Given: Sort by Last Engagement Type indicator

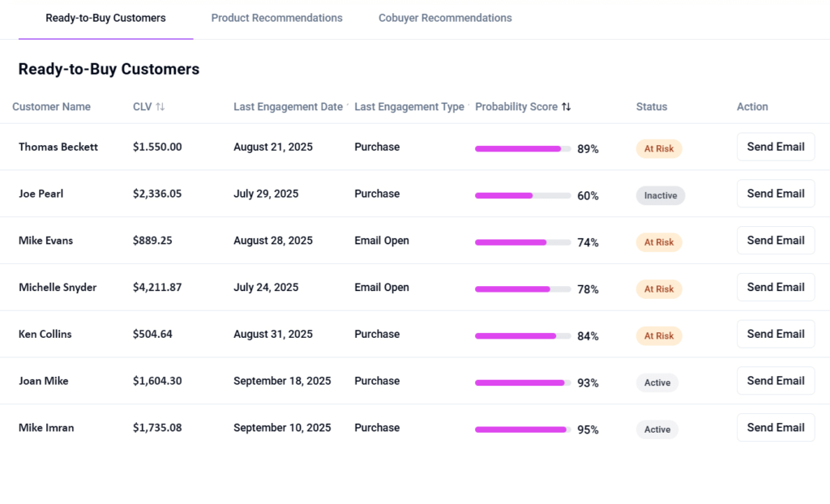Looking at the screenshot, I should tap(468, 106).
